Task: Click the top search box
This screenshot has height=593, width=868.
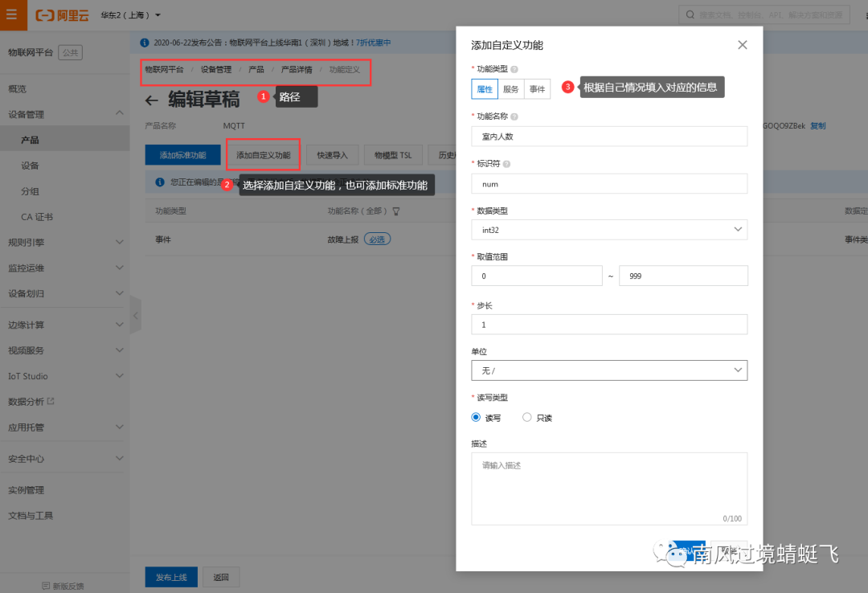Action: [764, 15]
